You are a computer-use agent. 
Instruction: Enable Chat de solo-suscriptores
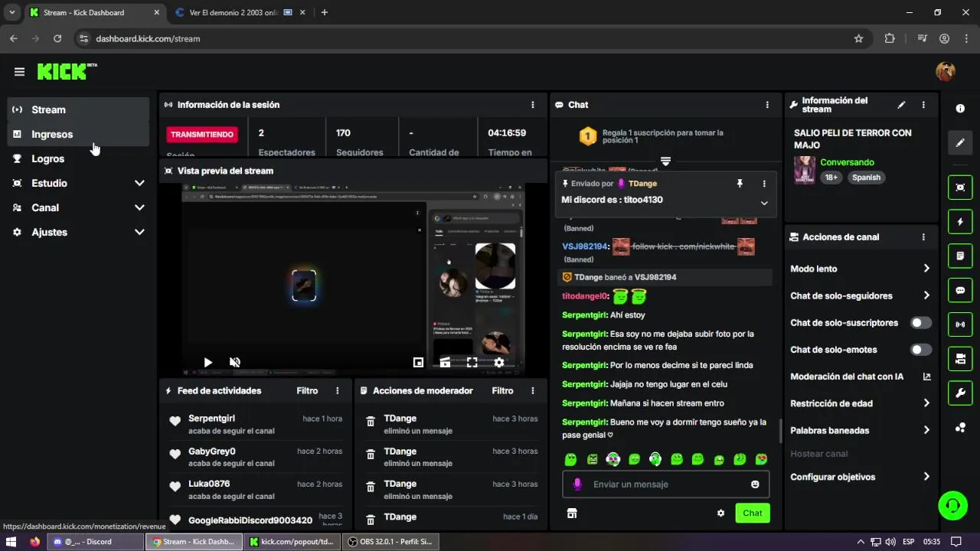pos(921,323)
